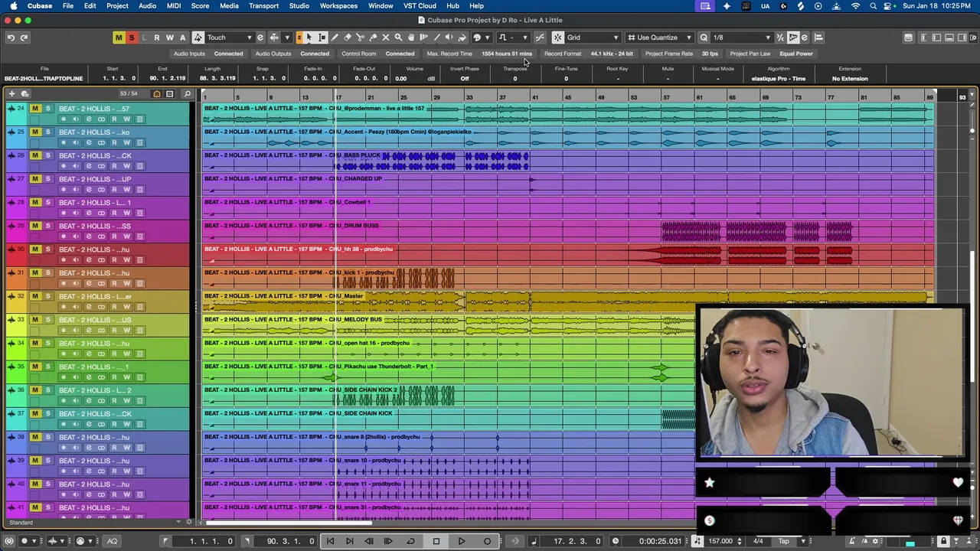The width and height of the screenshot is (980, 551).
Task: Click the Undo arrow in the toolbar
Action: tap(11, 37)
